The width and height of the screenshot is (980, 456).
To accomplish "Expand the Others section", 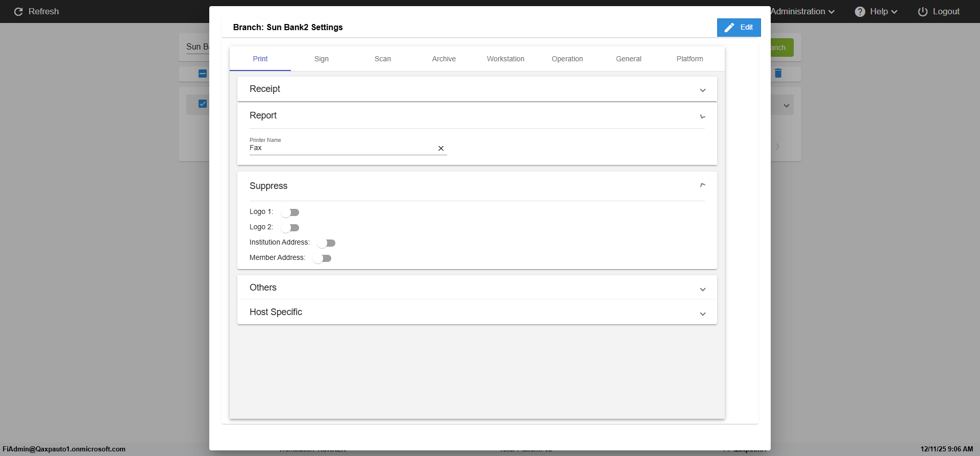I will [x=702, y=290].
